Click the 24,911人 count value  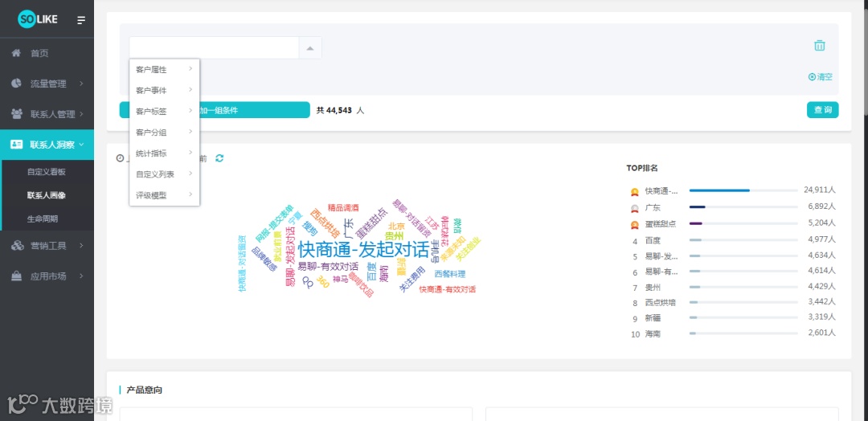[819, 190]
